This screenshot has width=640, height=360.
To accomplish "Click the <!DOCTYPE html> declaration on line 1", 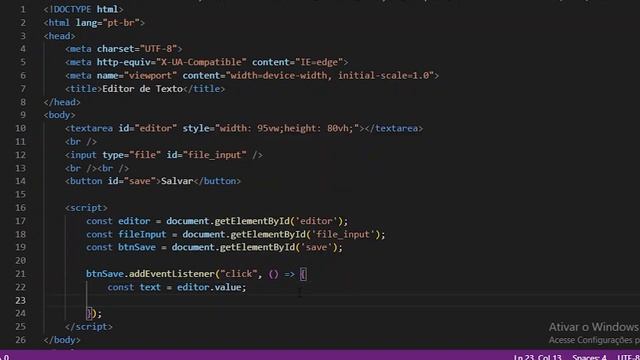I will click(x=83, y=9).
